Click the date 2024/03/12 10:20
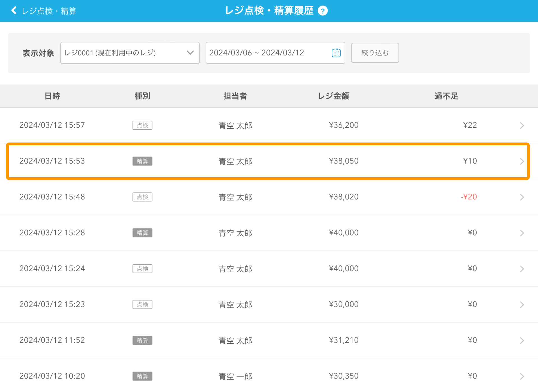538x392 pixels. 52,376
